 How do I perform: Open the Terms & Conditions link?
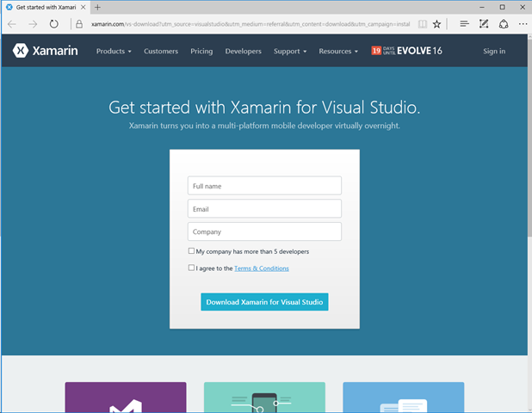(x=262, y=268)
